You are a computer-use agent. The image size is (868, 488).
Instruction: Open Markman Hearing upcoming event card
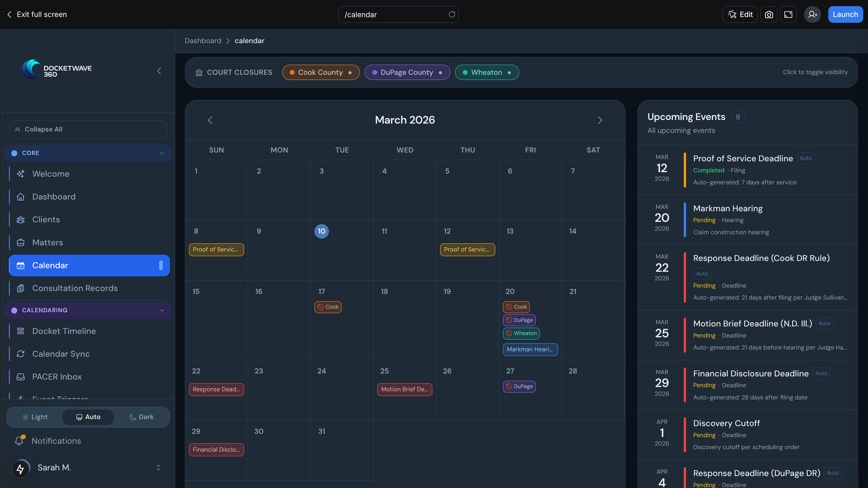pyautogui.click(x=747, y=220)
